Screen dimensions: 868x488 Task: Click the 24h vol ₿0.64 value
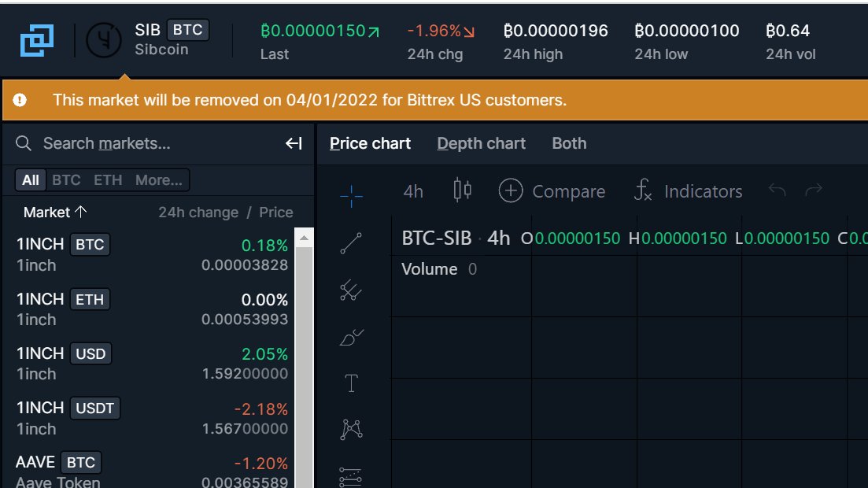(788, 31)
